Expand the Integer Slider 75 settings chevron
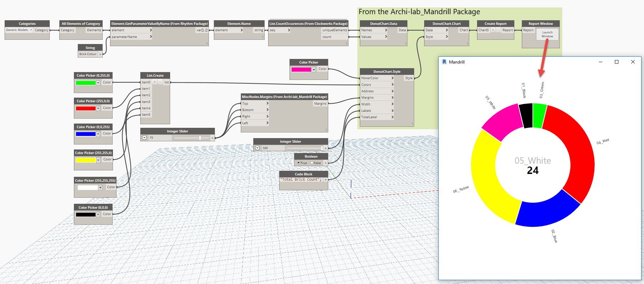 (144, 138)
